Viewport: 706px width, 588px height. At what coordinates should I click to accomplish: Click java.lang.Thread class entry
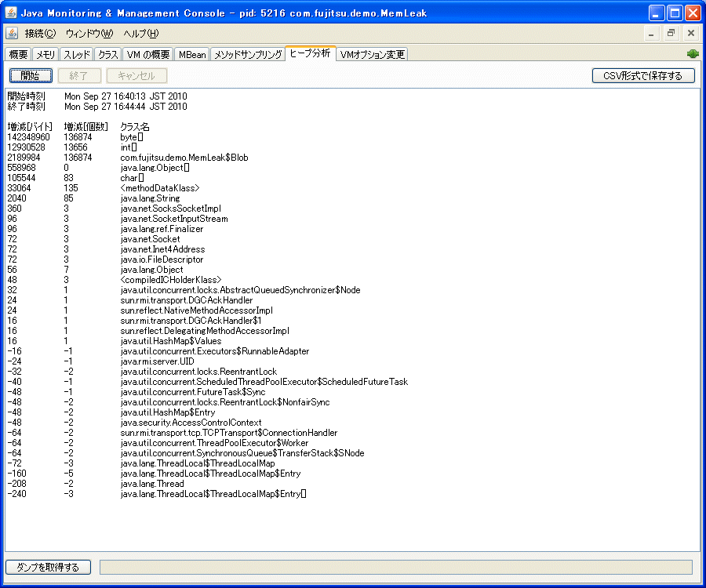(152, 484)
